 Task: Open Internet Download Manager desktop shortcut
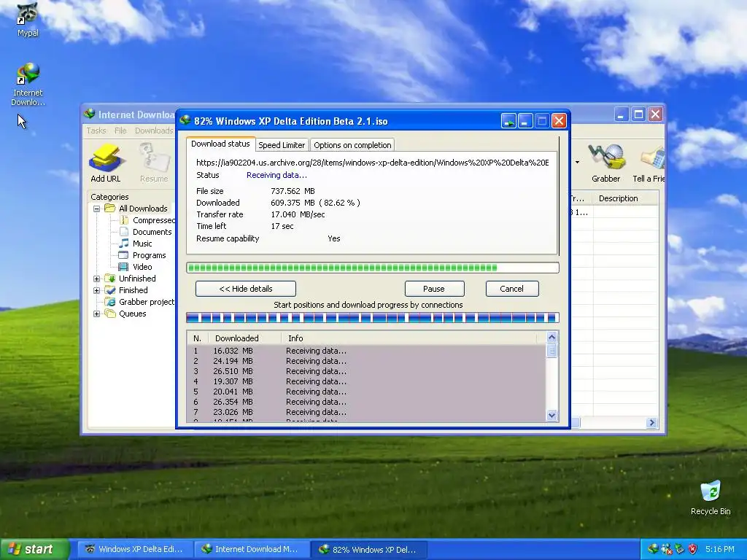(x=28, y=85)
